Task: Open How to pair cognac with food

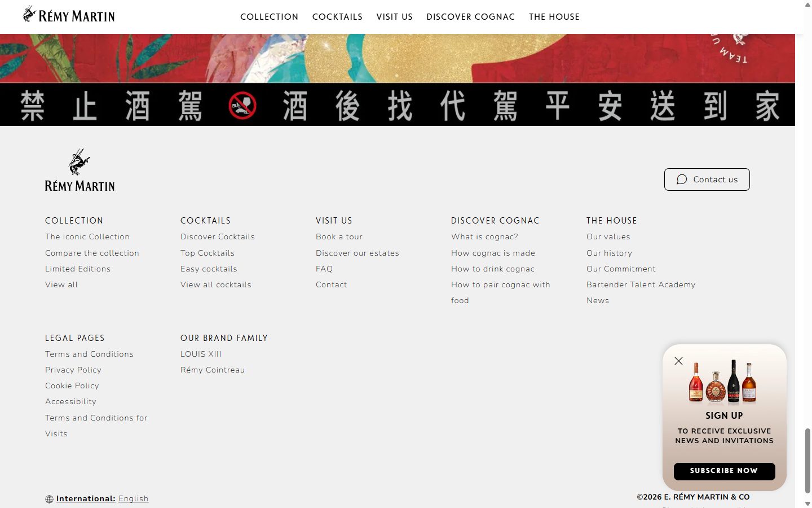Action: tap(501, 292)
